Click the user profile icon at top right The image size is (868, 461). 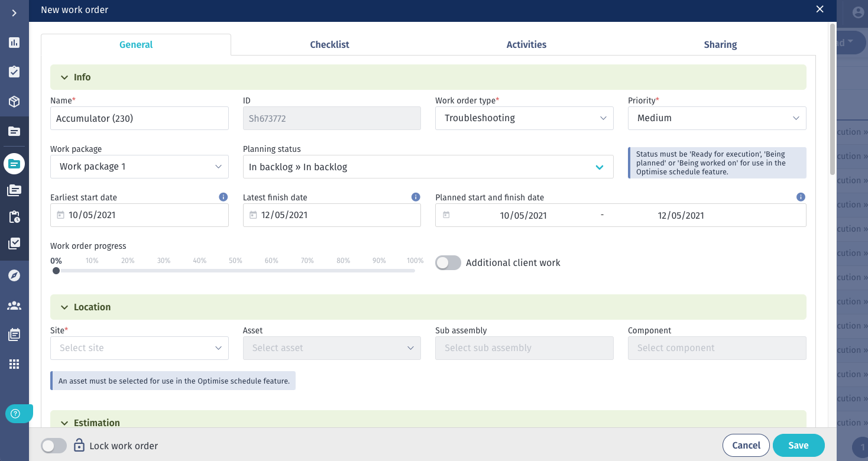pos(858,12)
